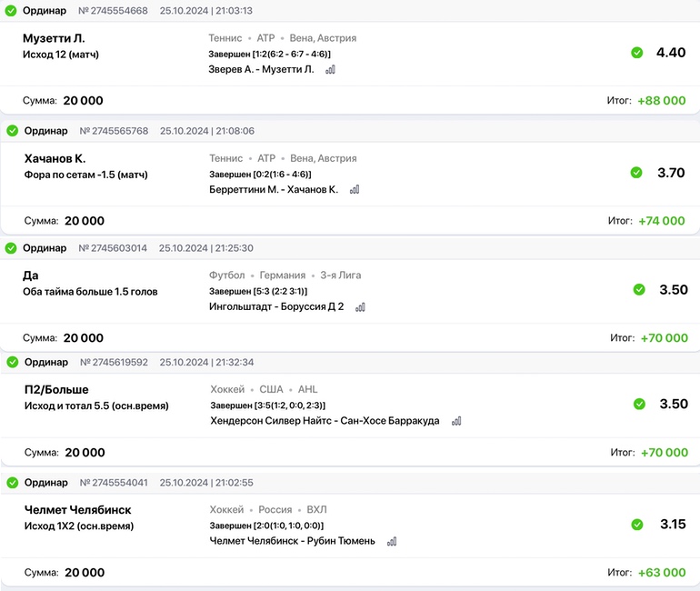Click green check icon beside 3.15 odds
The height and width of the screenshot is (591, 700).
637,525
